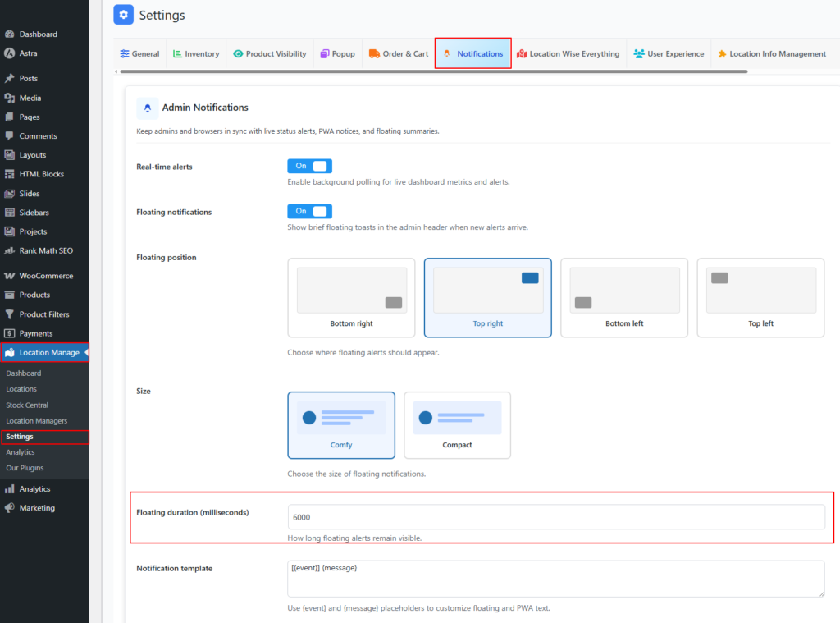The width and height of the screenshot is (840, 623).
Task: Click the Notification template text area
Action: [x=555, y=578]
